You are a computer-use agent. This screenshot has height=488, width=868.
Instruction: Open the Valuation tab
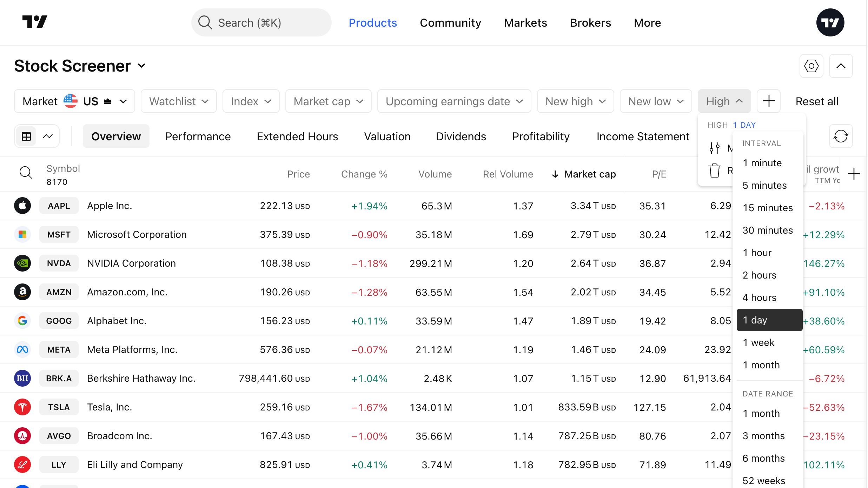point(387,136)
